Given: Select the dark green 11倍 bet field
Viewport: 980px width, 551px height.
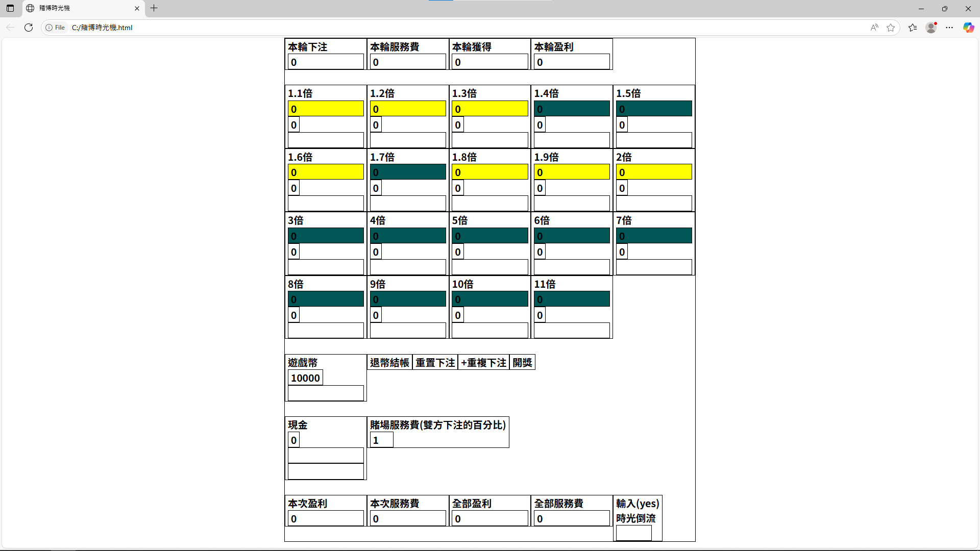Looking at the screenshot, I should [572, 299].
